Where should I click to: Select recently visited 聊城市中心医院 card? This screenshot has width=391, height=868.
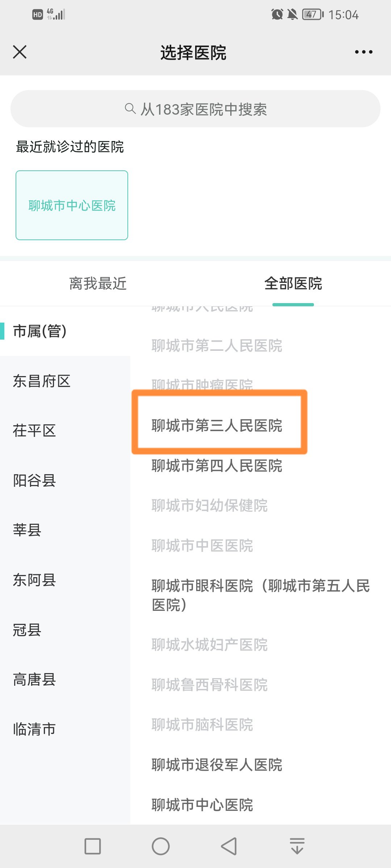[72, 205]
